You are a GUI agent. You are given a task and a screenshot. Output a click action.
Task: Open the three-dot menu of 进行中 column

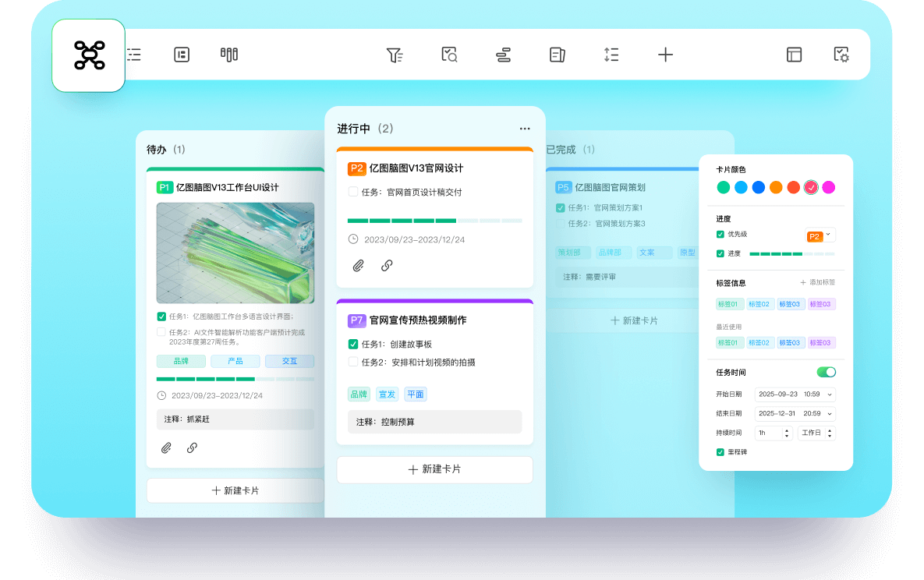pos(525,129)
